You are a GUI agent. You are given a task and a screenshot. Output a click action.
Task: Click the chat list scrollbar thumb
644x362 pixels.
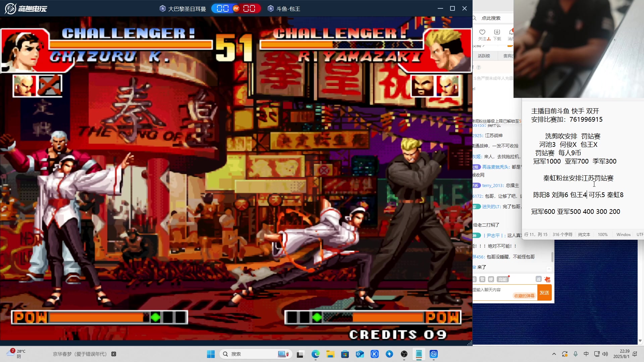[552, 257]
